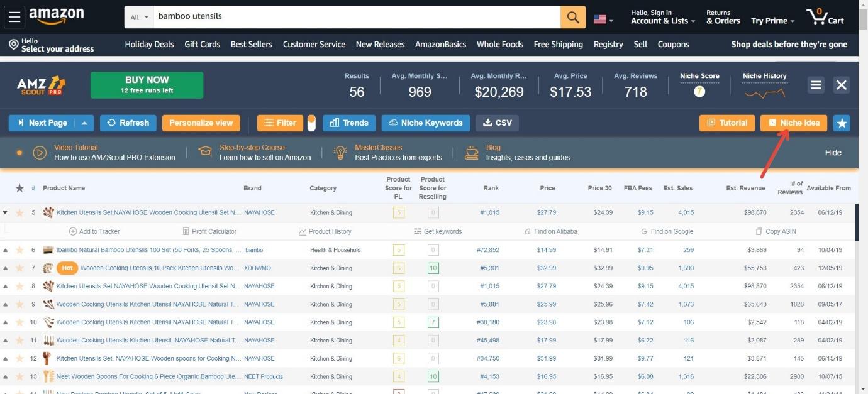Open Best Sellers in the nav bar
The height and width of the screenshot is (394, 868).
[252, 45]
